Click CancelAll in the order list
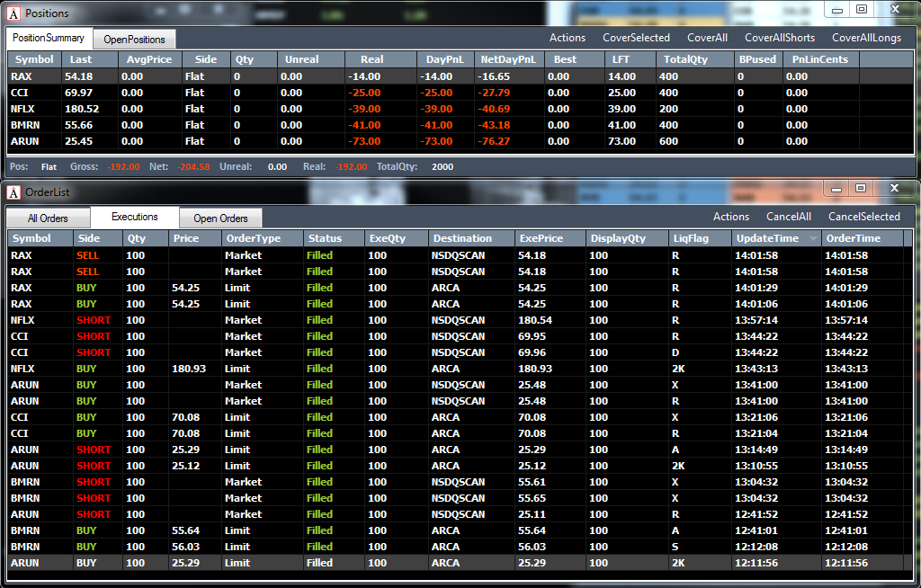The width and height of the screenshot is (921, 588). (x=789, y=217)
